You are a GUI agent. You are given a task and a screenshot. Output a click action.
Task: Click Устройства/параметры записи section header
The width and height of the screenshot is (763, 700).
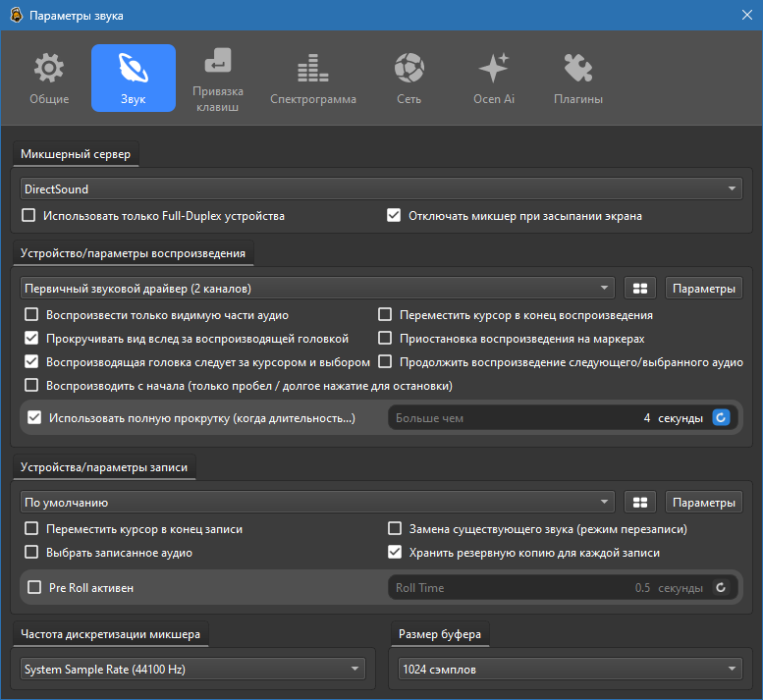[104, 467]
